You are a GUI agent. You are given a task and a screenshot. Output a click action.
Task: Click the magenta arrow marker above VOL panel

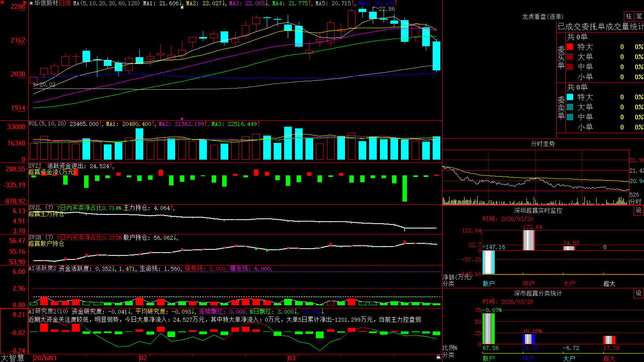[182, 119]
